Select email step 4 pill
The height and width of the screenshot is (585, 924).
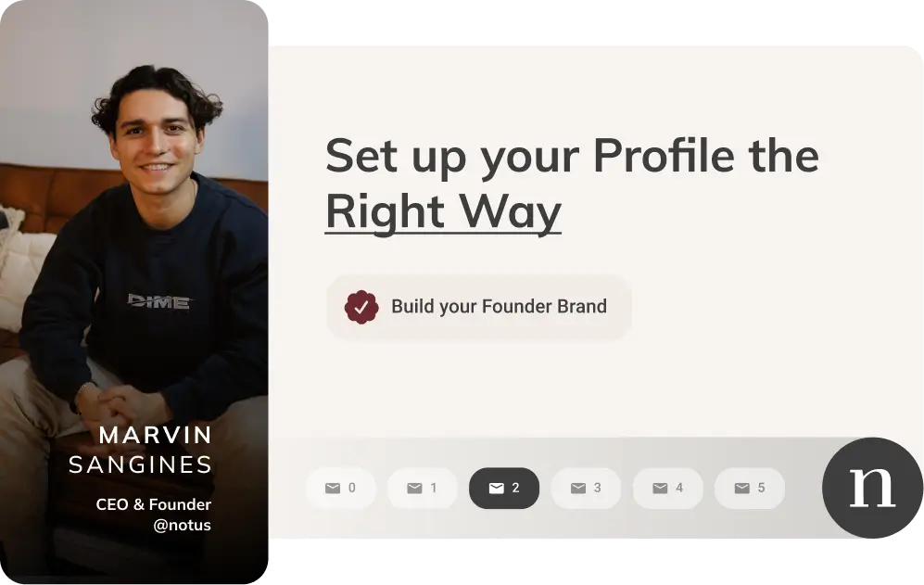click(668, 488)
